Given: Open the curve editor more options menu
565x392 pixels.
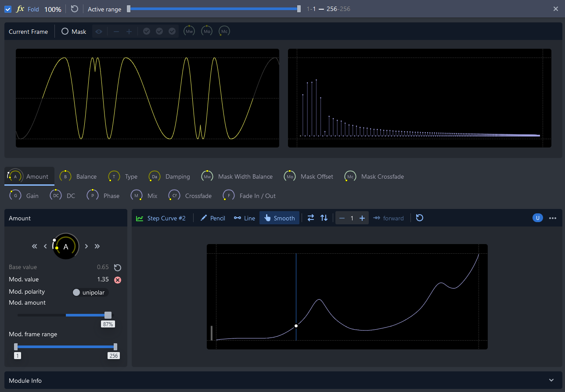Looking at the screenshot, I should [553, 218].
